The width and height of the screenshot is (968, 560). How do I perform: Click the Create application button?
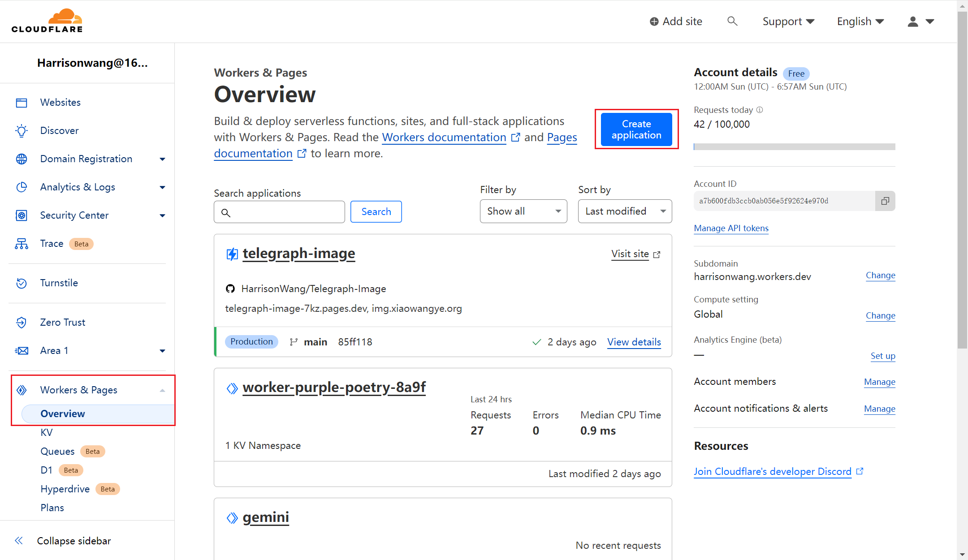pos(636,129)
